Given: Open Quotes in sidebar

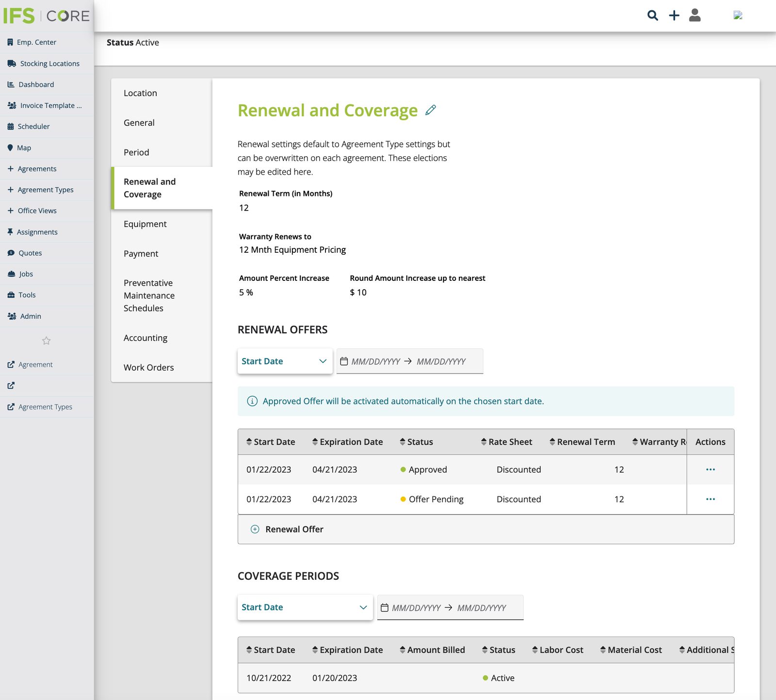Looking at the screenshot, I should pos(47,253).
